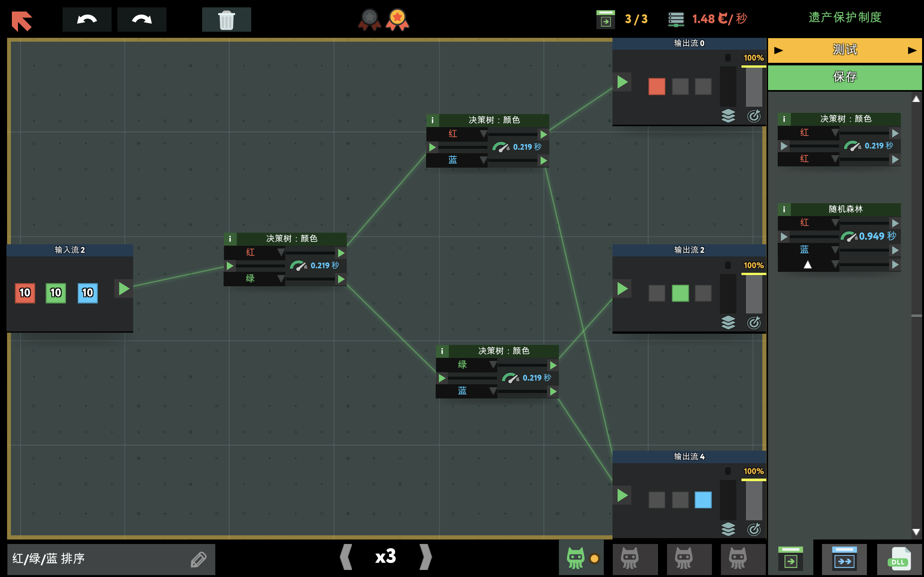924x577 pixels.
Task: Select the last gray cat agent slot
Action: point(738,558)
